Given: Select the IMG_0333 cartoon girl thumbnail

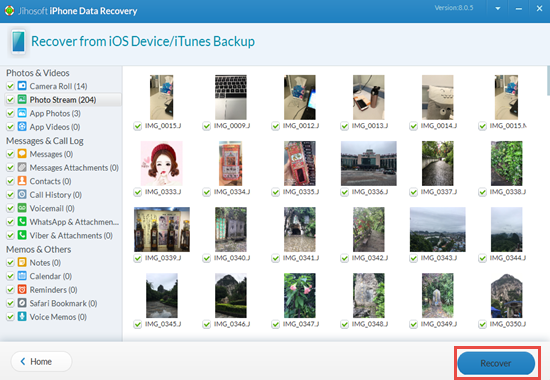Looking at the screenshot, I should coord(162,163).
